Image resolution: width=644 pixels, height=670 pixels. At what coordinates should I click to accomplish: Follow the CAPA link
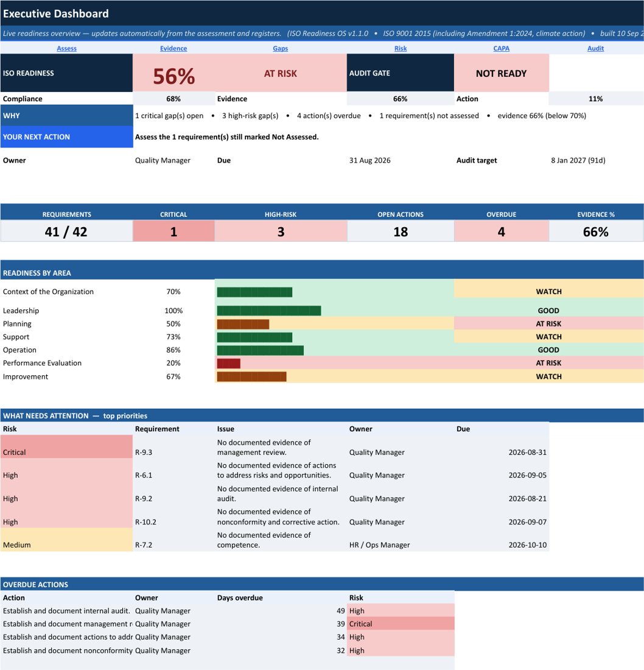(502, 48)
